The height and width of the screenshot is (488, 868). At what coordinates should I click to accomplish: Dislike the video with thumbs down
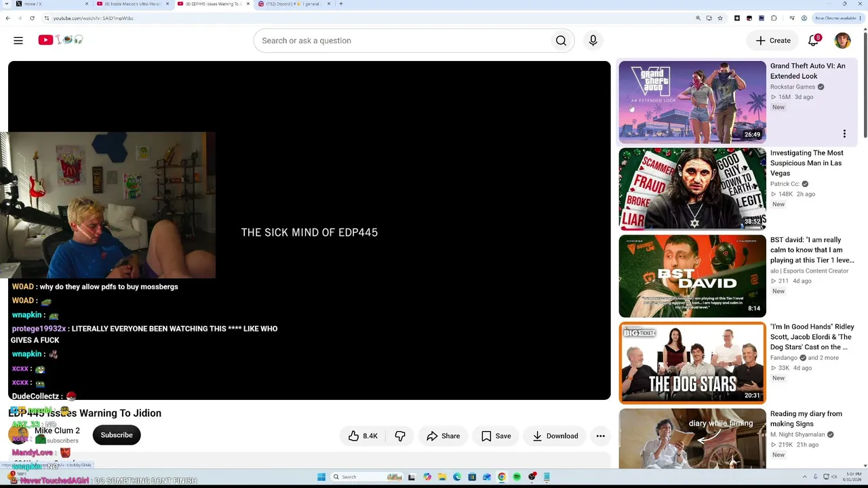pos(400,436)
